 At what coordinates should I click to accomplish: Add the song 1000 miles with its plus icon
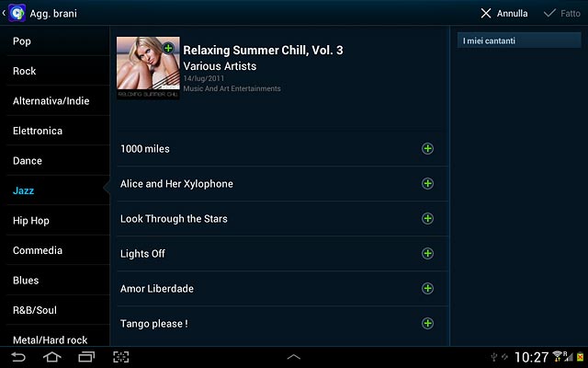[x=427, y=149]
